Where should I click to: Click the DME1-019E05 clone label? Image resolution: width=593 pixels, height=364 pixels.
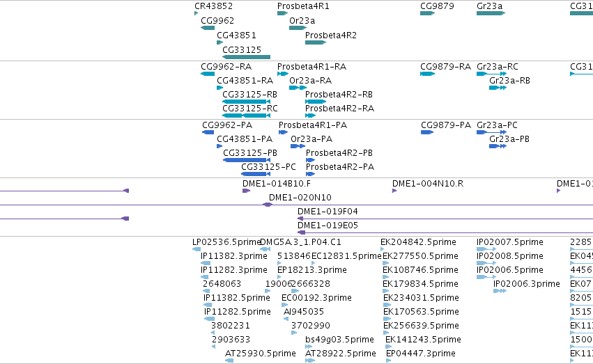(x=328, y=225)
